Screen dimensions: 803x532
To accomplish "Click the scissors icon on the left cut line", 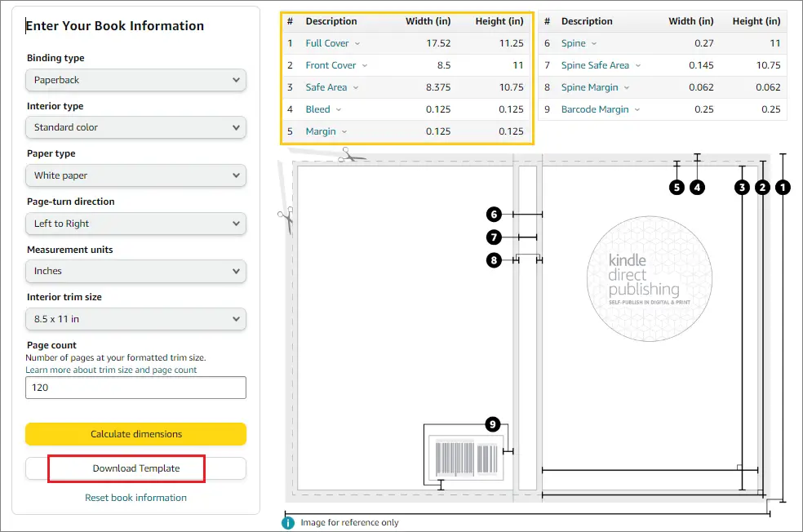I will (x=286, y=220).
